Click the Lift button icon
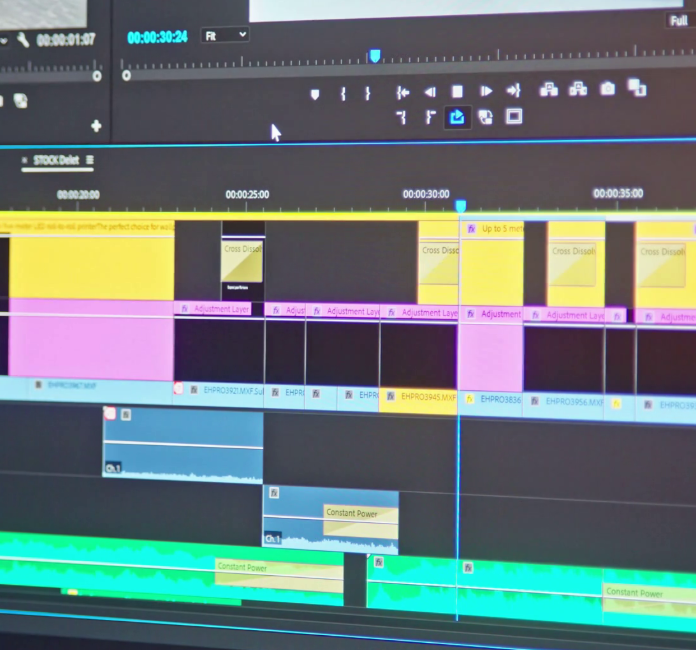Screen dimensions: 696x650 tap(549, 89)
